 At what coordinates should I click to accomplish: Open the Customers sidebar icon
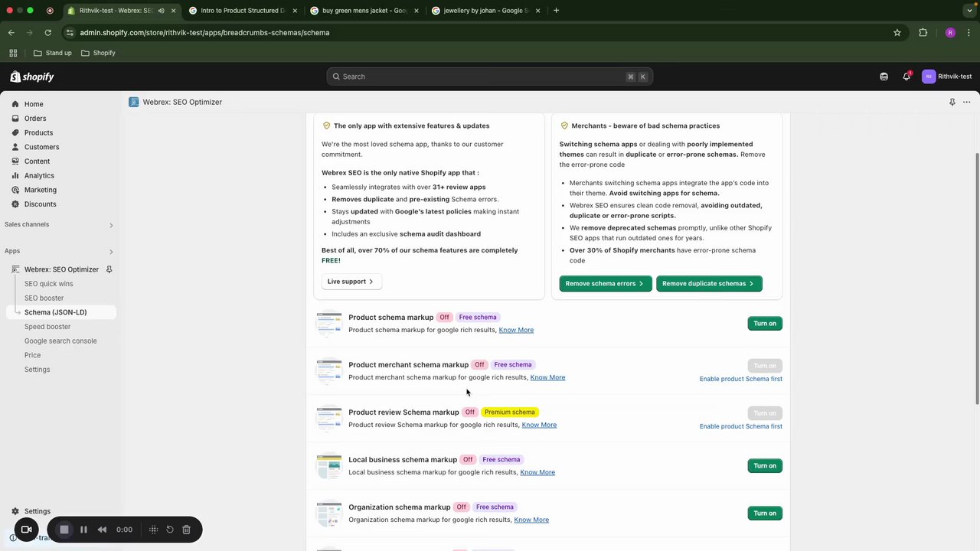click(15, 147)
